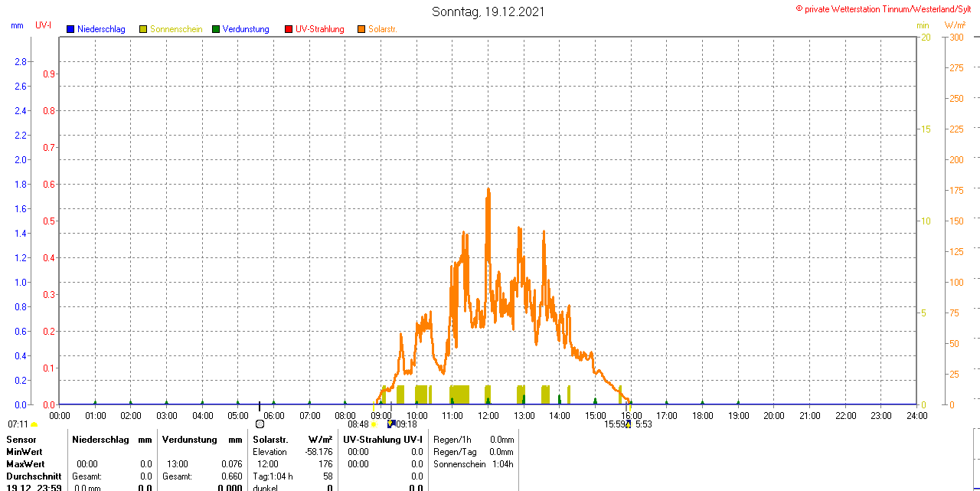Click the blue Niederschlag legend square
980x491 pixels.
(70, 29)
